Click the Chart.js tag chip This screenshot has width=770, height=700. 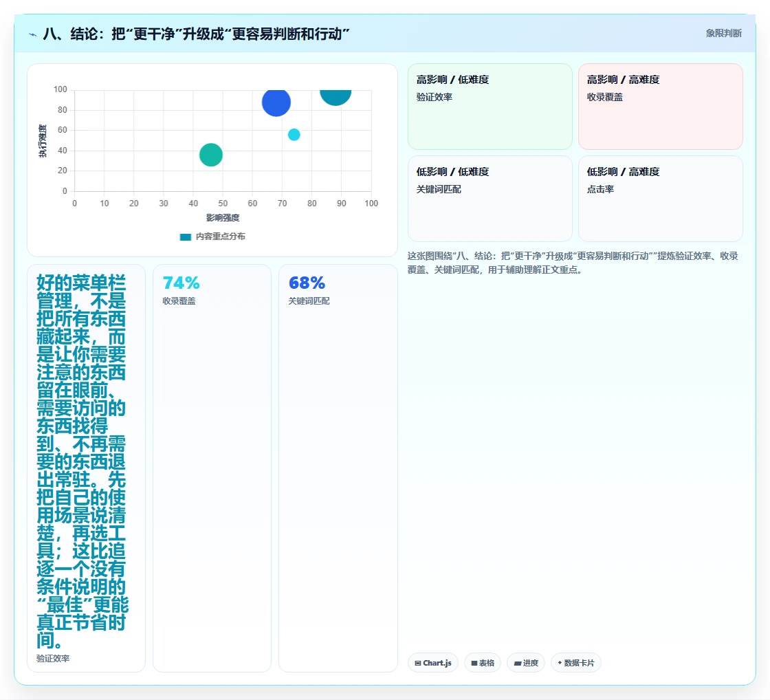click(x=433, y=663)
